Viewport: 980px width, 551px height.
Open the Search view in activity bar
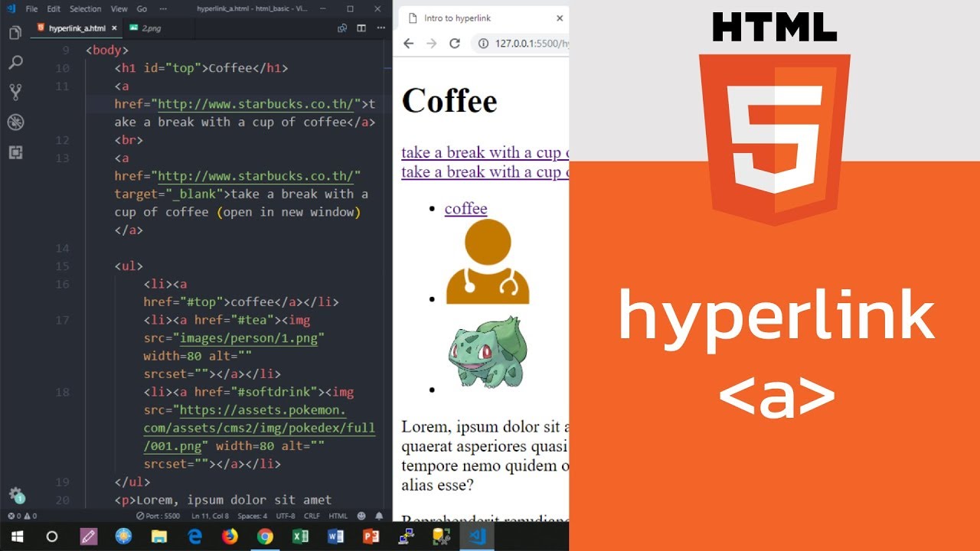tap(15, 63)
